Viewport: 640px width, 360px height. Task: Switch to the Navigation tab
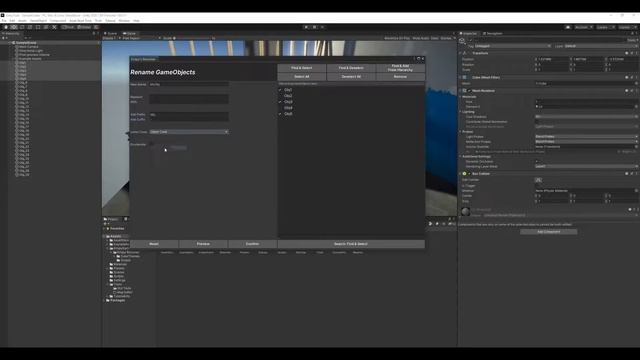tap(493, 33)
